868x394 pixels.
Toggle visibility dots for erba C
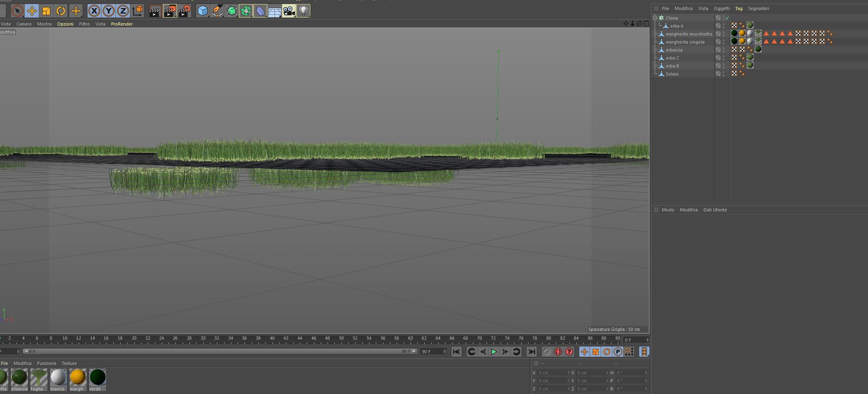[723, 58]
